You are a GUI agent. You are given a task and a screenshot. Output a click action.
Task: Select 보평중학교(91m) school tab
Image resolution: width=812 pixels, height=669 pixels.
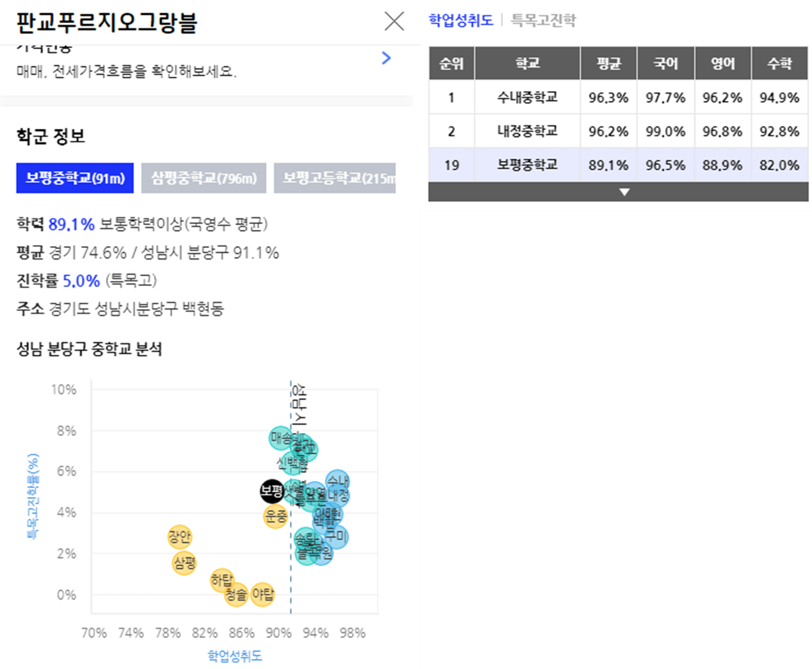(x=75, y=178)
